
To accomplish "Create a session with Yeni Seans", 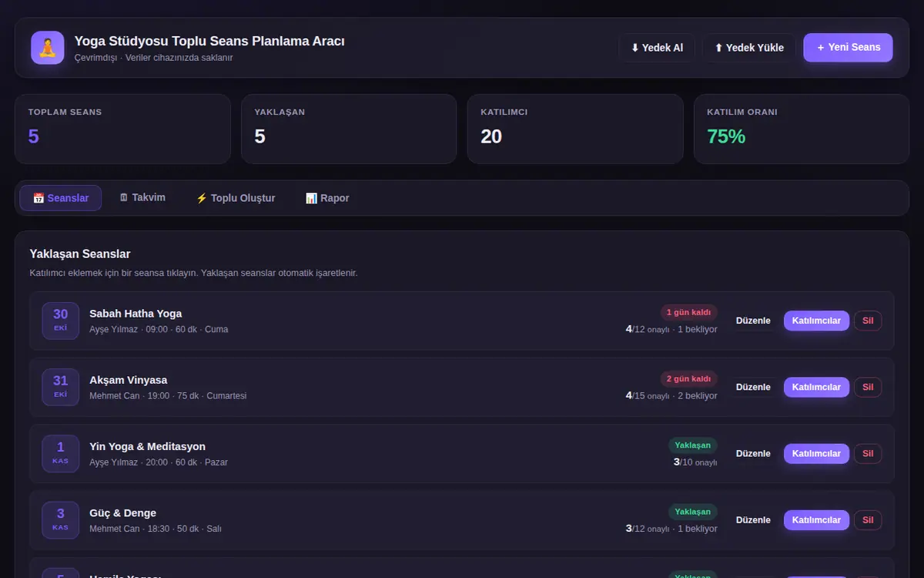I will tap(848, 48).
